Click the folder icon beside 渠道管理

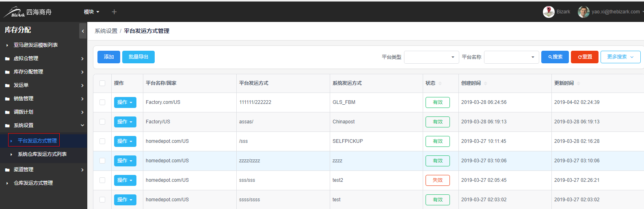[x=7, y=170]
